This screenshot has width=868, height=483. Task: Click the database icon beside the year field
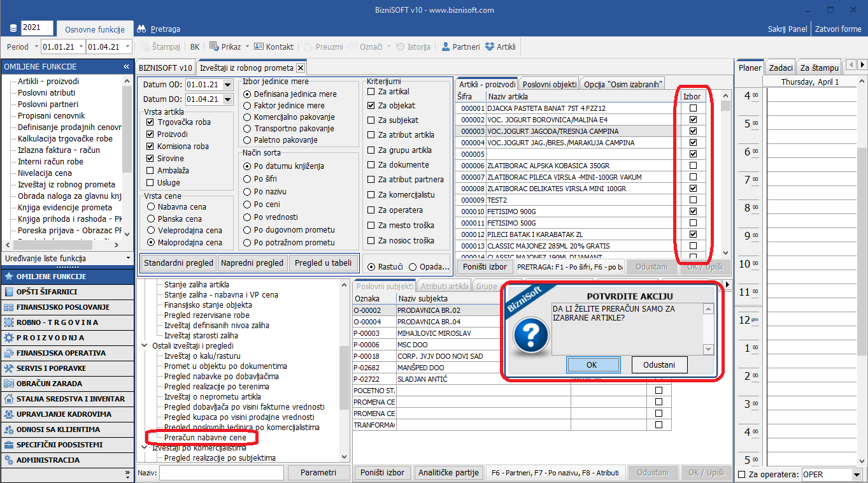14,29
